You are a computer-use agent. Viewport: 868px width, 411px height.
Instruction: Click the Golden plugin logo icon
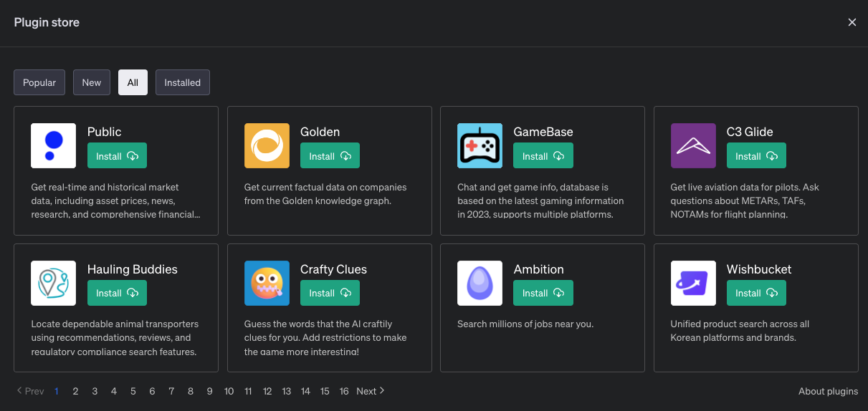click(267, 145)
